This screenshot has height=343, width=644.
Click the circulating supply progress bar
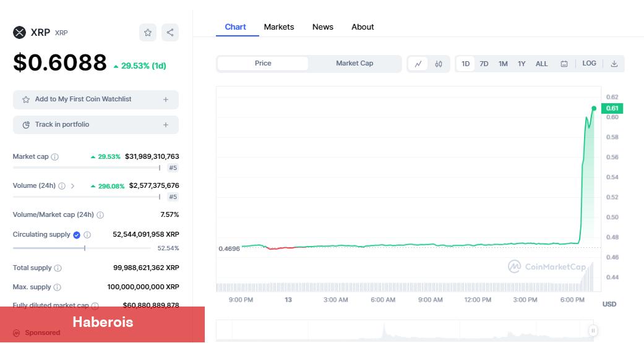(82, 248)
